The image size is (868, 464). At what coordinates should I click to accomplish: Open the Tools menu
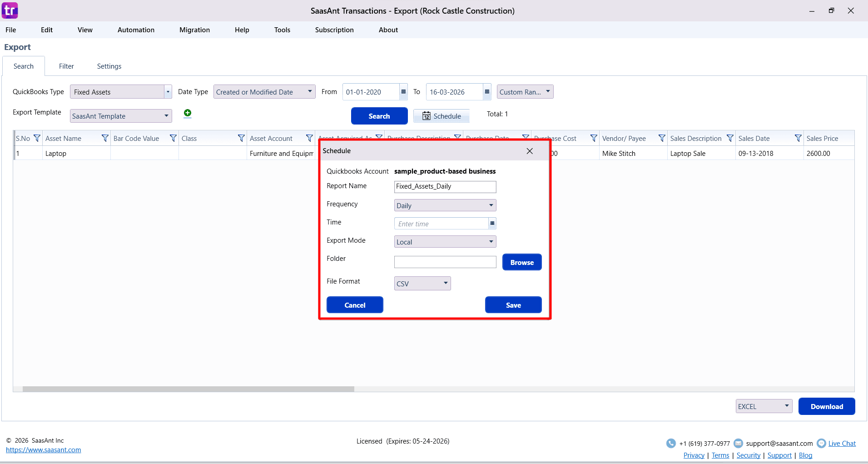[282, 30]
